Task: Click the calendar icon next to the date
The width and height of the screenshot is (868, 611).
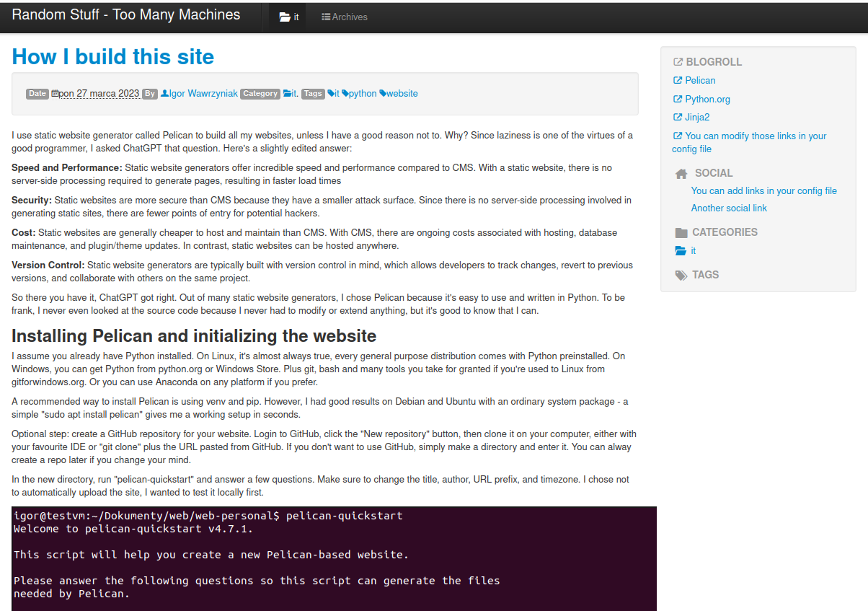Action: (x=55, y=94)
